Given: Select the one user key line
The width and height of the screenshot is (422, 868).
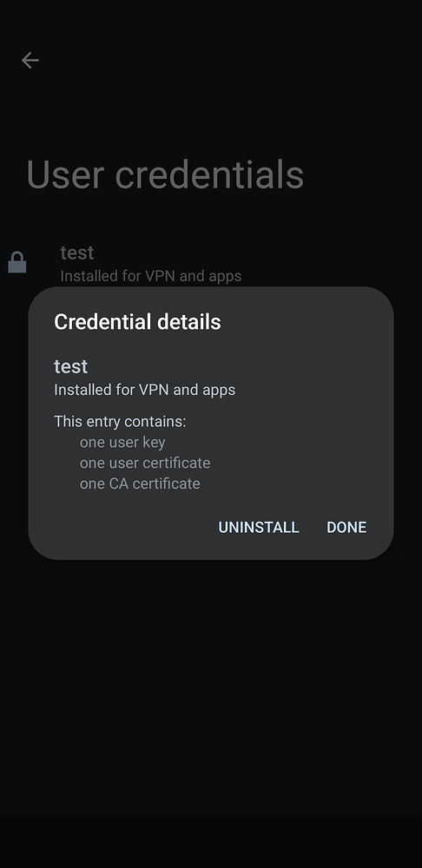Looking at the screenshot, I should [x=122, y=443].
